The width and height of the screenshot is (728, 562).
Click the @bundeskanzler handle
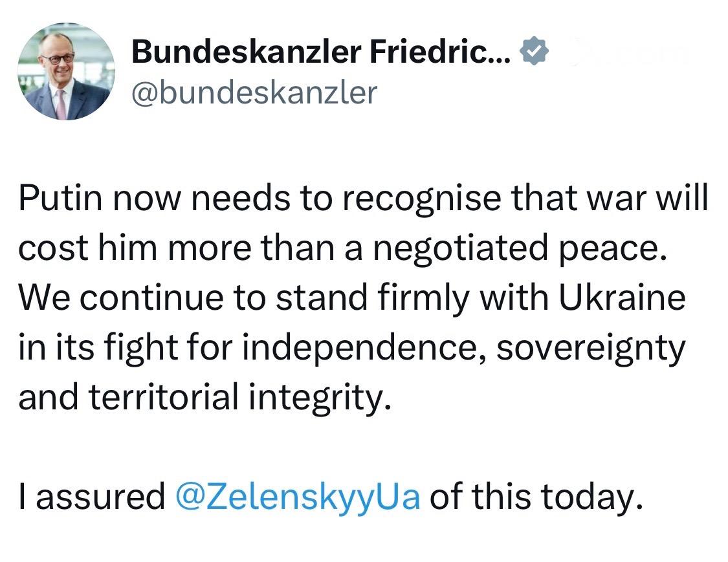254,93
